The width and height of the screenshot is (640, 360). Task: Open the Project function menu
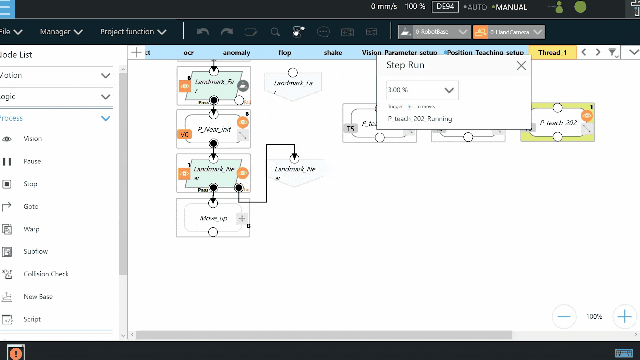[133, 31]
